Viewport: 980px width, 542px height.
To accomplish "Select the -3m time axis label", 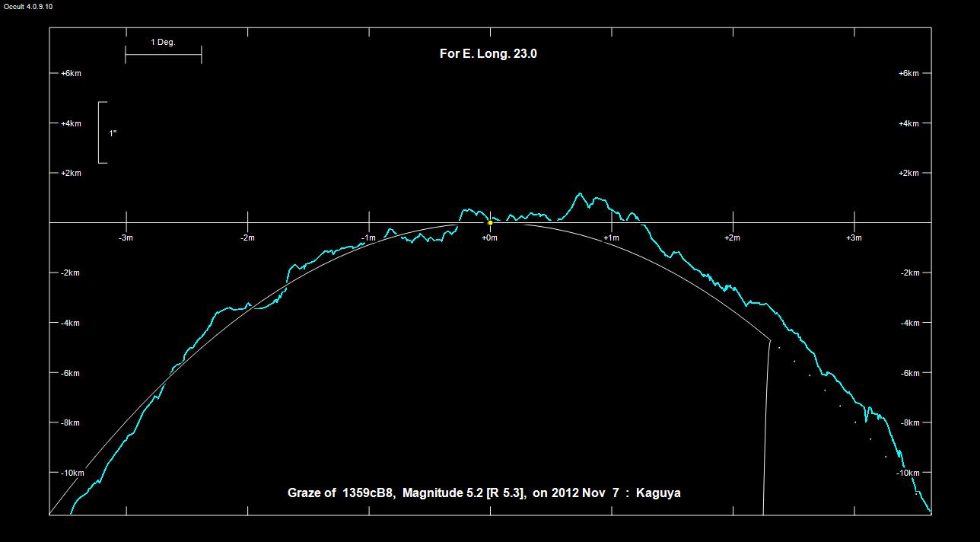I will click(126, 238).
